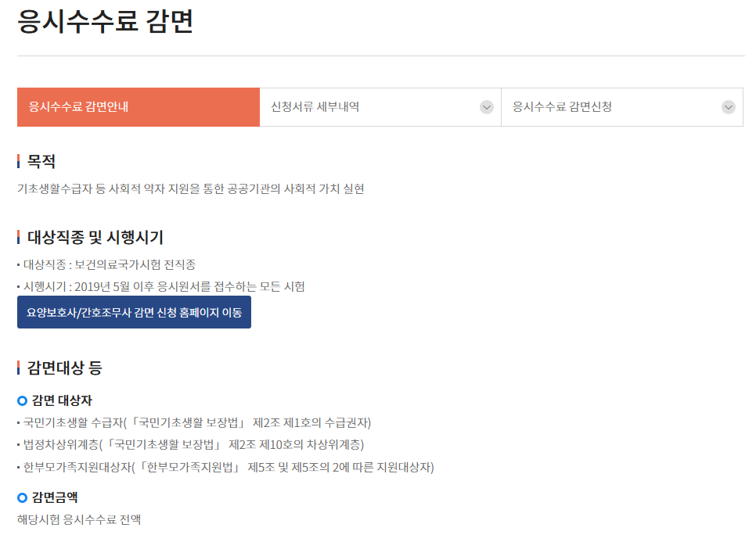Screen dimensions: 756x542
Task: Click the colored bar icon before 목적 heading
Action: pyautogui.click(x=19, y=160)
